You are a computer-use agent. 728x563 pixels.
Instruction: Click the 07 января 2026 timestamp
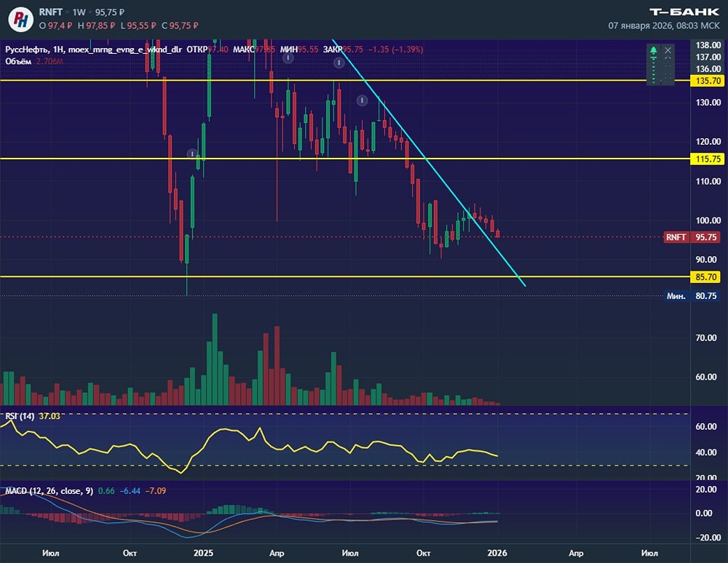[x=664, y=25]
